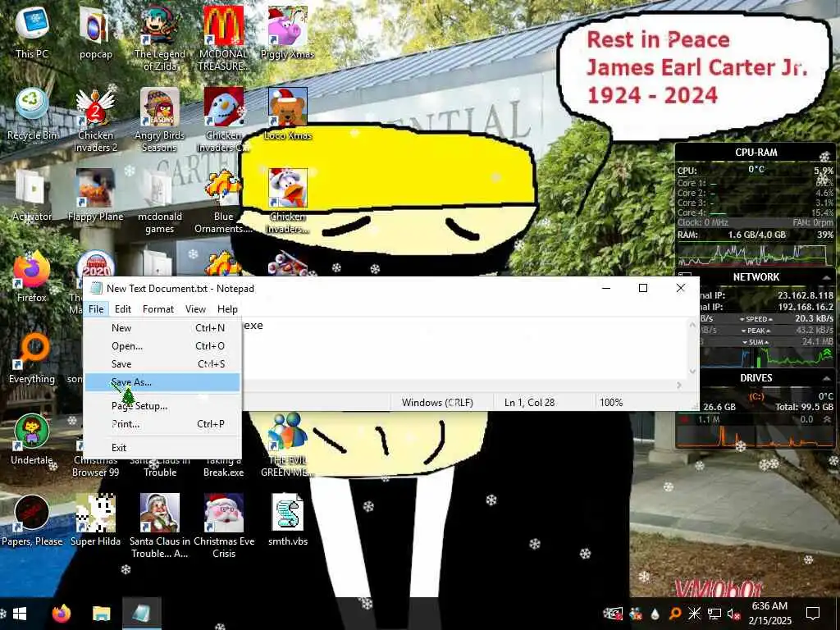The height and width of the screenshot is (630, 840).
Task: Open Firefox from the taskbar
Action: click(62, 614)
